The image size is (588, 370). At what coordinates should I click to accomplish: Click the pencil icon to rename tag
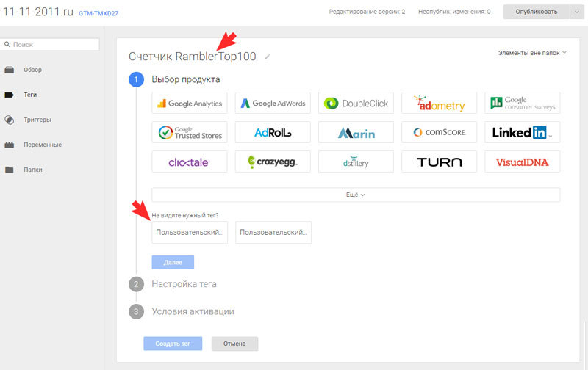coord(268,57)
